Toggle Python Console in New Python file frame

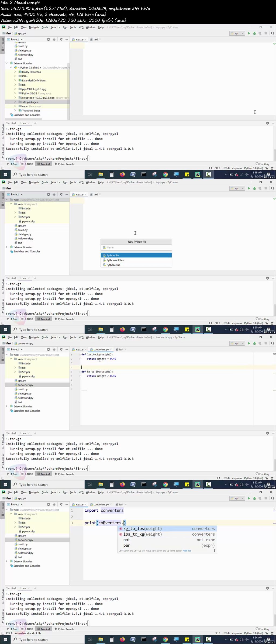click(64, 319)
